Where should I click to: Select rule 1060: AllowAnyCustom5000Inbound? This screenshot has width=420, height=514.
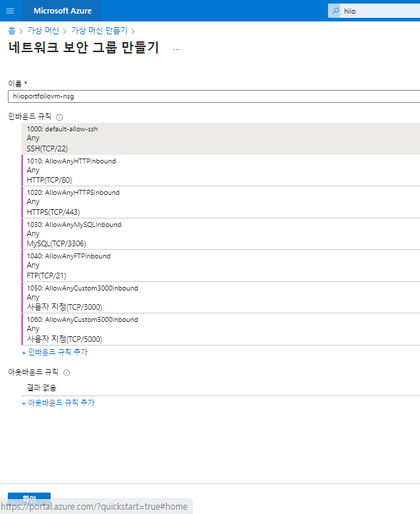pyautogui.click(x=220, y=329)
